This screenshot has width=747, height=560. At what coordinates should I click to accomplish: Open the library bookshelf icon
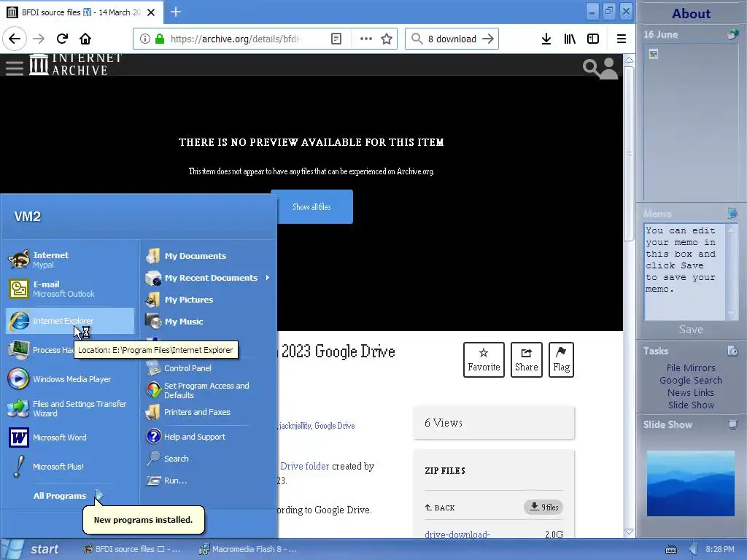(570, 39)
